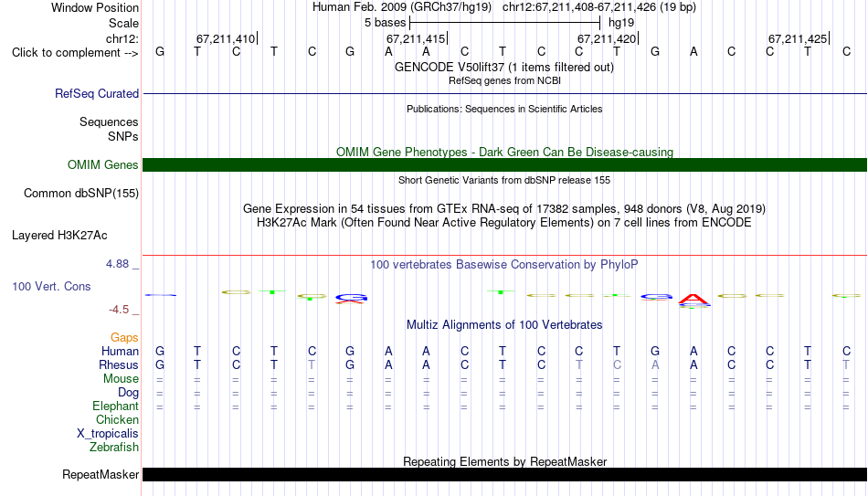This screenshot has width=868, height=496.
Task: Click the Chicken species row label
Action: click(x=117, y=420)
